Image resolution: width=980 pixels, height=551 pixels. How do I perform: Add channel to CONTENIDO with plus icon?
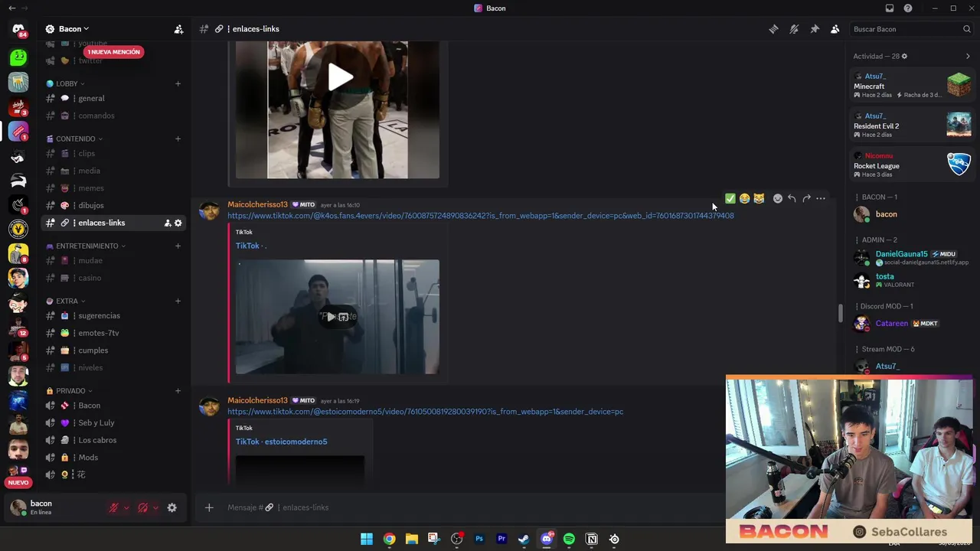(x=178, y=139)
